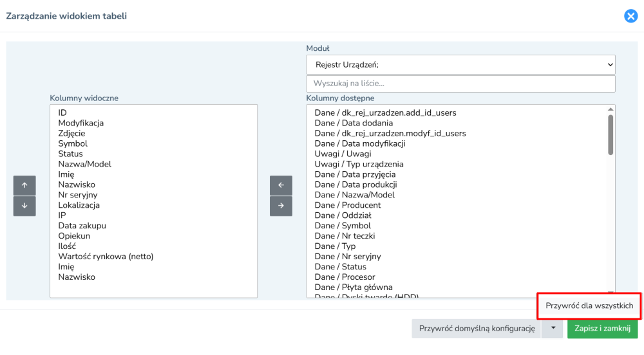This screenshot has height=355, width=644.
Task: Expand the restore configuration split-button arrow
Action: (x=552, y=328)
